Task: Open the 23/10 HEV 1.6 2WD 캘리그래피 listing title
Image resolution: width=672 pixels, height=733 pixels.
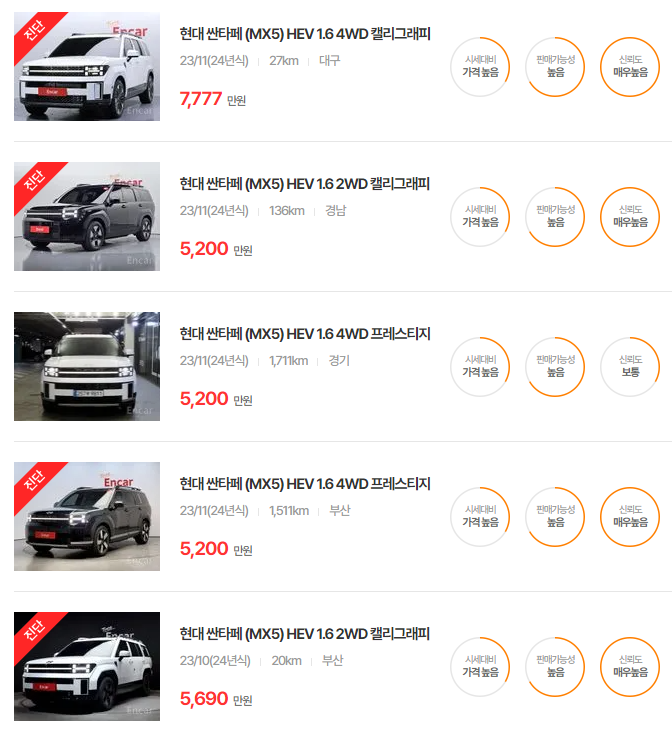Action: (x=305, y=634)
